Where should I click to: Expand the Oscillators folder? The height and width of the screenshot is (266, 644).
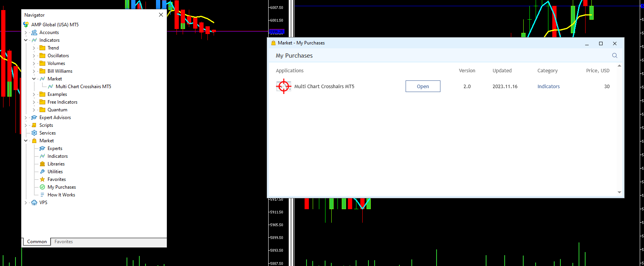tap(34, 56)
